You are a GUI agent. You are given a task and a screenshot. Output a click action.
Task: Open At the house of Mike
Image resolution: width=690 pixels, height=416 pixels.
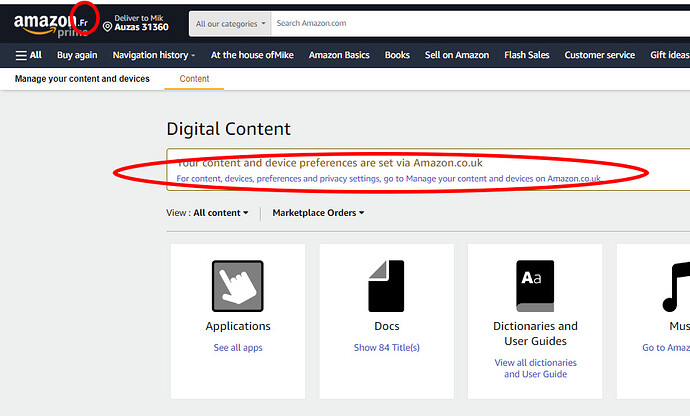(x=252, y=55)
